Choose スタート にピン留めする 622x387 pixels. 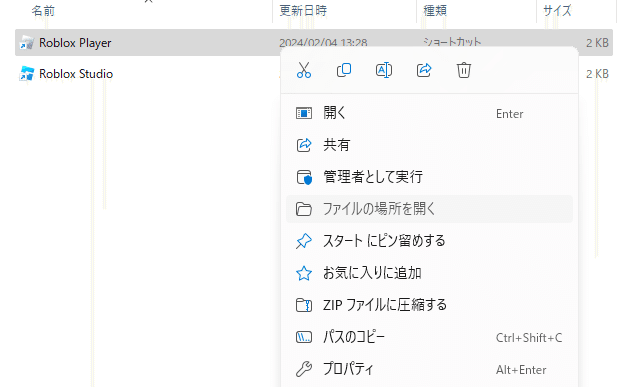click(429, 241)
